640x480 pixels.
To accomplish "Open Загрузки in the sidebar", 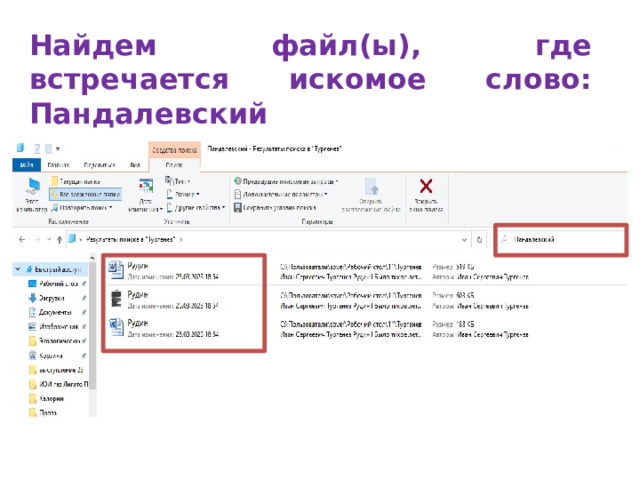I will [51, 298].
